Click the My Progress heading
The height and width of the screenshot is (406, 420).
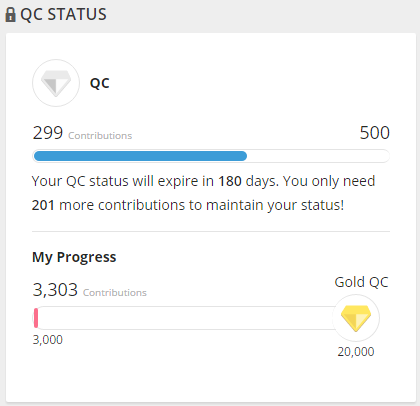[74, 257]
